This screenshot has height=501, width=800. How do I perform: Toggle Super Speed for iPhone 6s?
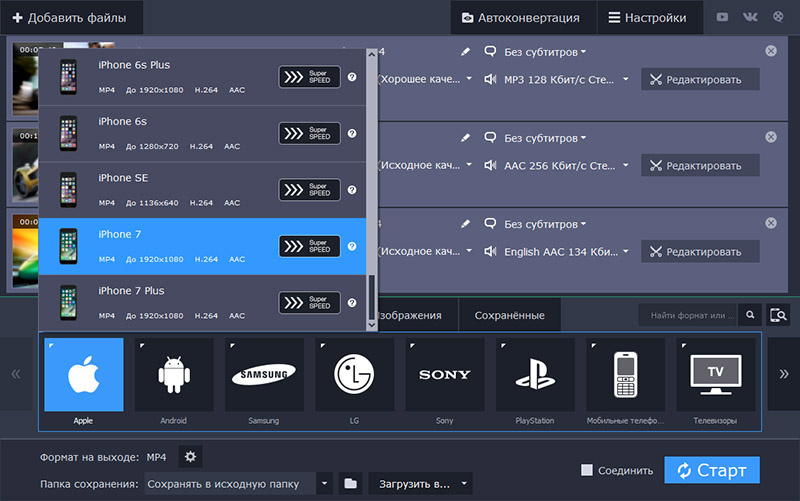pyautogui.click(x=309, y=133)
